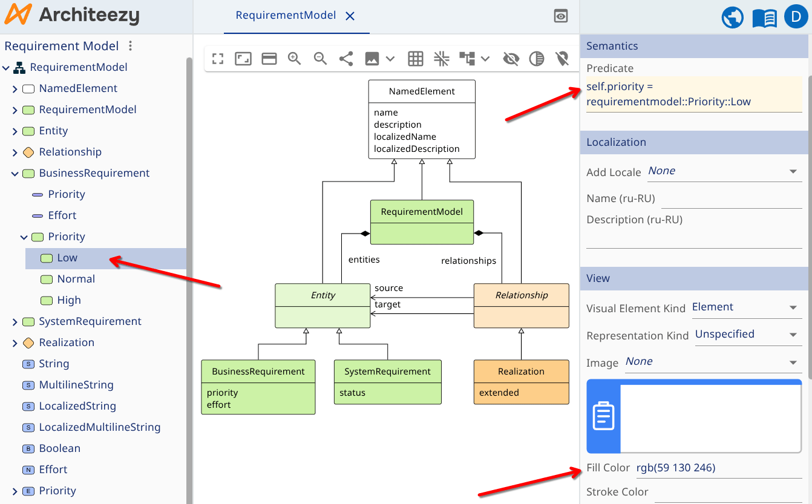The width and height of the screenshot is (812, 504).
Task: Click the share diagram icon
Action: click(x=346, y=59)
